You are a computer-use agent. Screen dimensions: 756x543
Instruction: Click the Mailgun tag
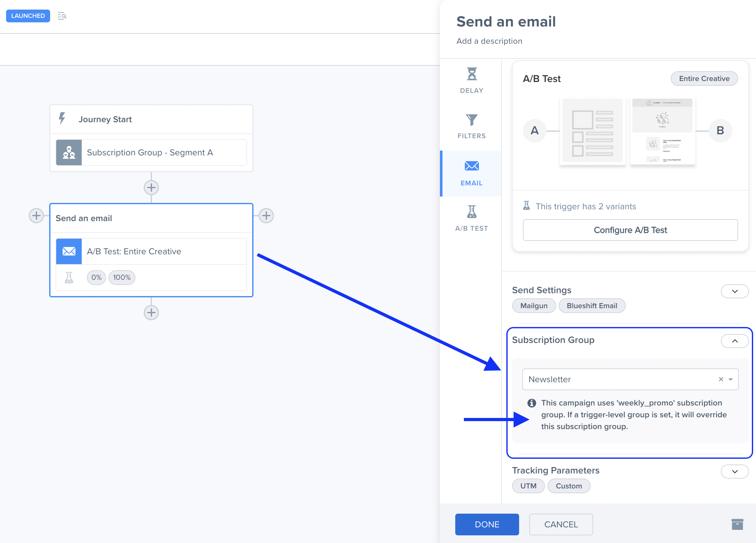coord(534,306)
